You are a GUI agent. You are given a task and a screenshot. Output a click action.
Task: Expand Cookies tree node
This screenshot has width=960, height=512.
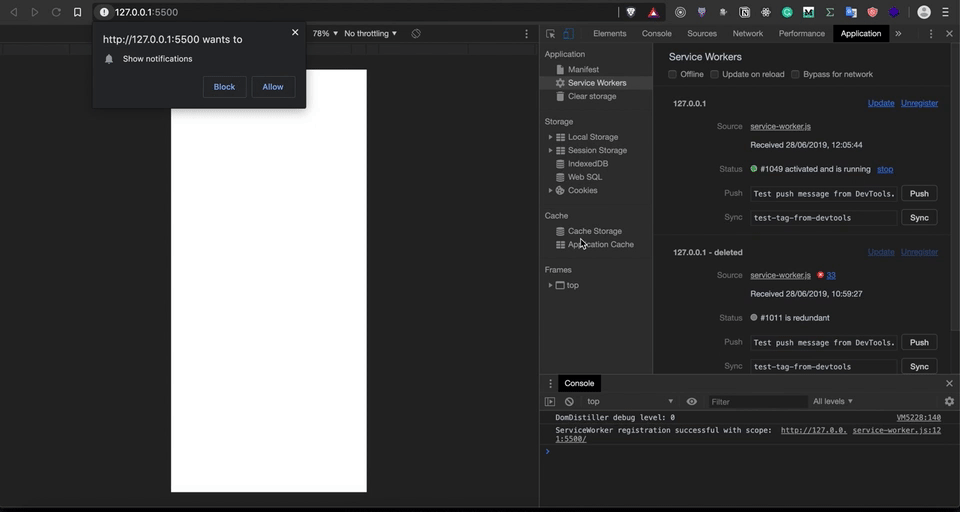550,190
